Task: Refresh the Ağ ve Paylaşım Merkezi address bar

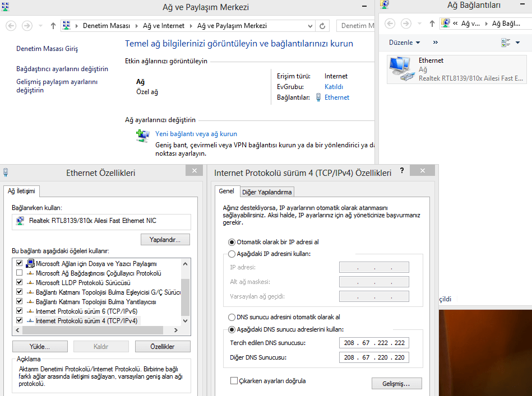Action: click(x=322, y=26)
